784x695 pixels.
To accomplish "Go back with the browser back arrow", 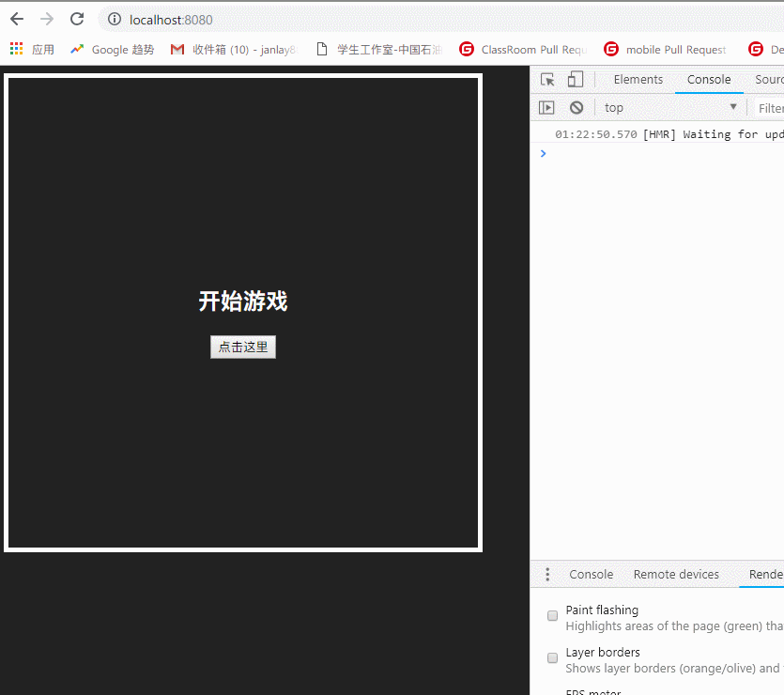I will pyautogui.click(x=17, y=20).
